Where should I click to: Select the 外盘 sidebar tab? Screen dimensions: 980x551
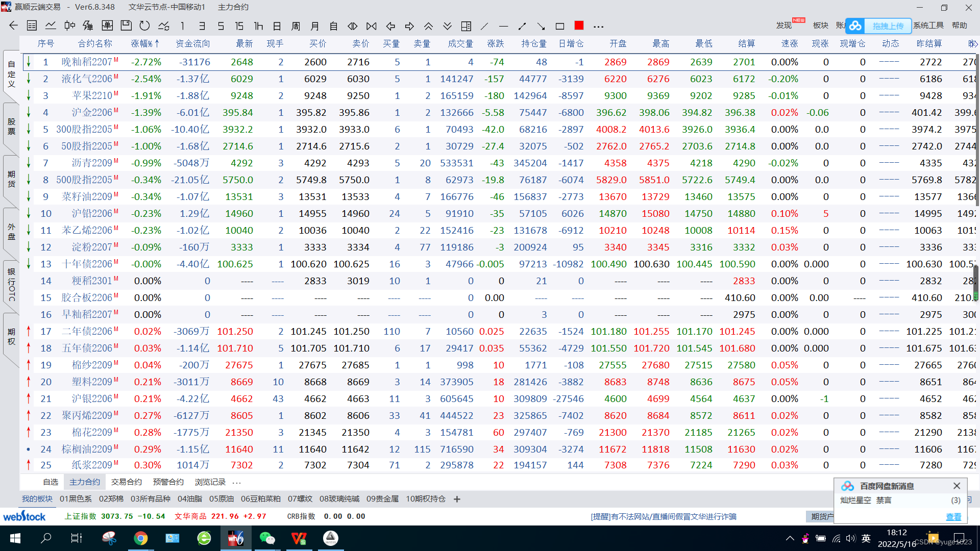click(x=11, y=232)
